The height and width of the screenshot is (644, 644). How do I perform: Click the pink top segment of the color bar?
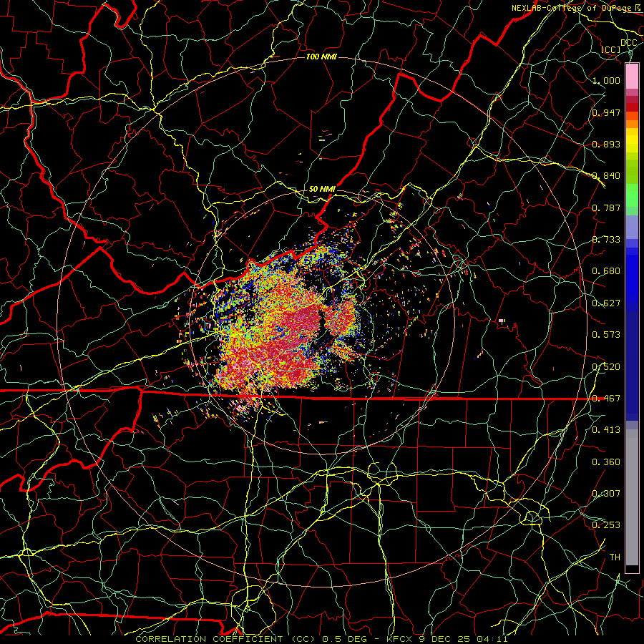(x=632, y=76)
